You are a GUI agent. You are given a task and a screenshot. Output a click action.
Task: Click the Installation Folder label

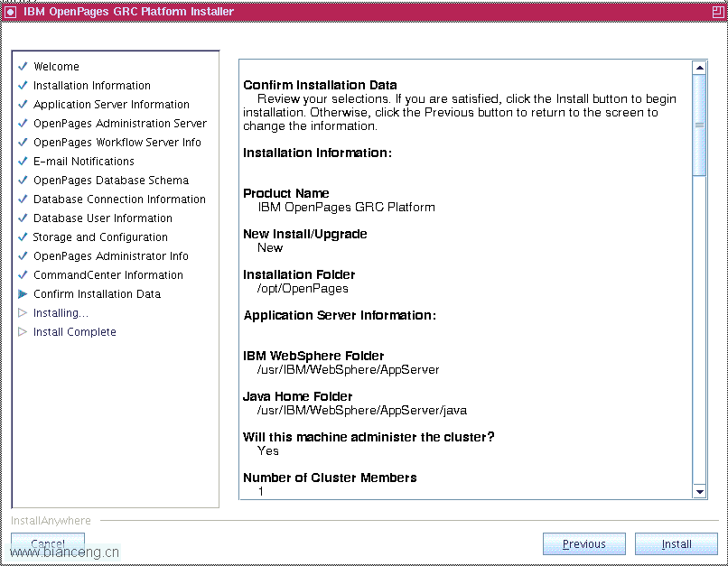coord(299,274)
